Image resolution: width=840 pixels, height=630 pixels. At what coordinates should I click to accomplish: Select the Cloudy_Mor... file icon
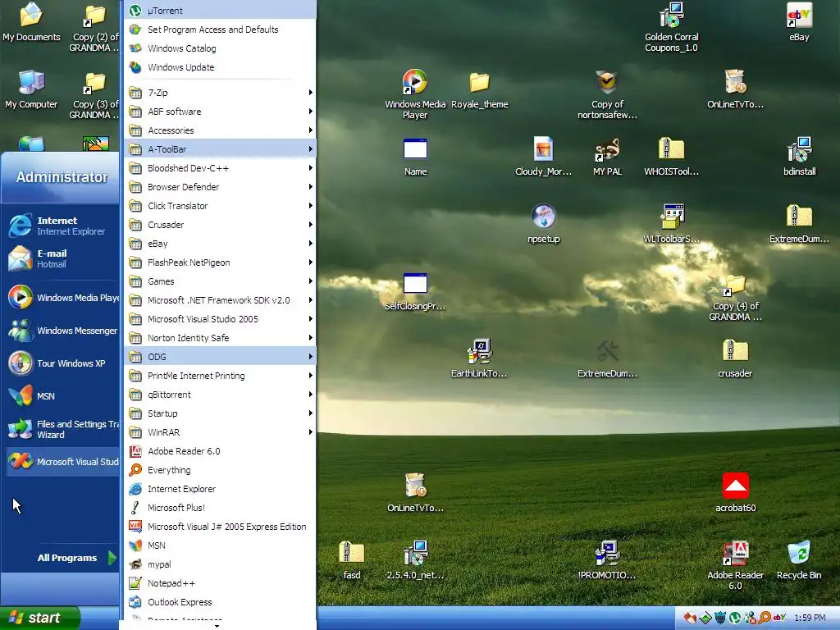pos(543,156)
